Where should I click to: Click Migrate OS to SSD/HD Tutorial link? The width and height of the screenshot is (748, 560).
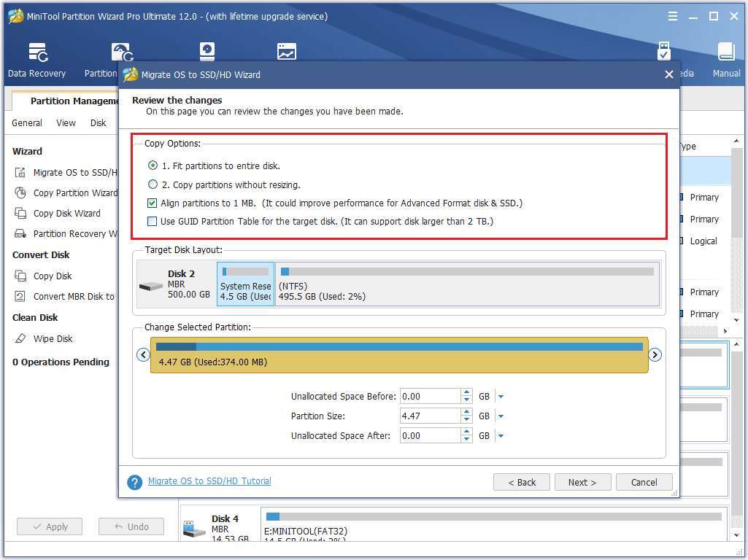point(209,481)
